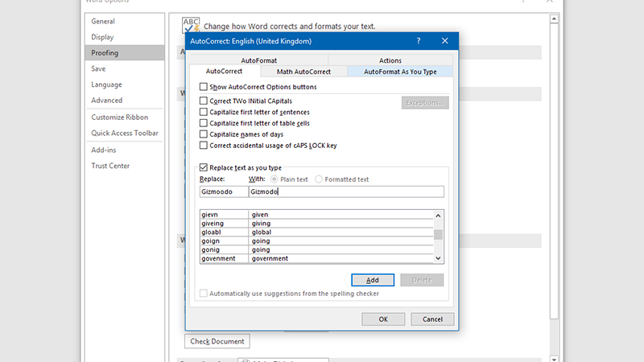
Task: Click the Add button
Action: [373, 280]
